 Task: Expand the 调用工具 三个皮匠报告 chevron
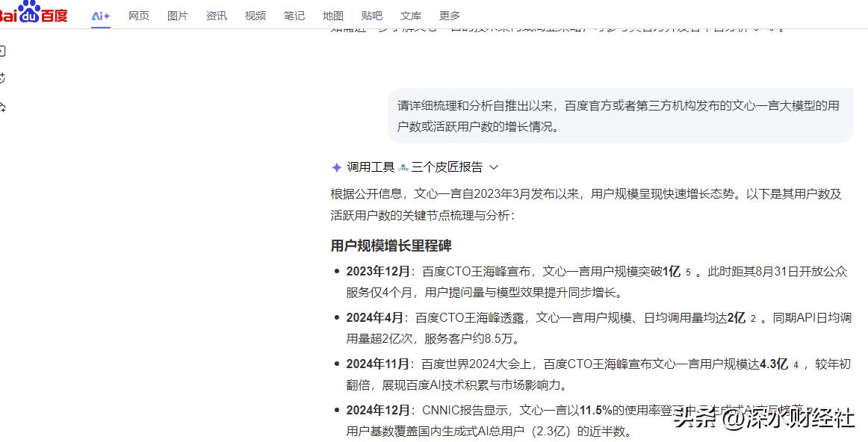click(x=494, y=167)
